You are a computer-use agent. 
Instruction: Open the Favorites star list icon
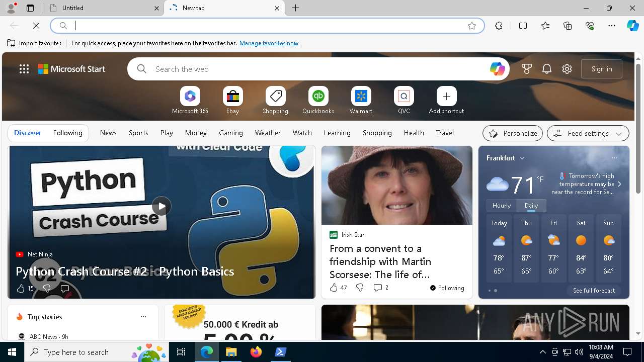545,26
